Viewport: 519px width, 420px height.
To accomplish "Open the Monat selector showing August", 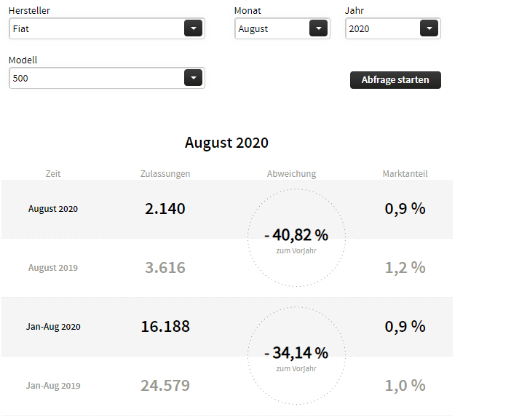I will tap(272, 28).
